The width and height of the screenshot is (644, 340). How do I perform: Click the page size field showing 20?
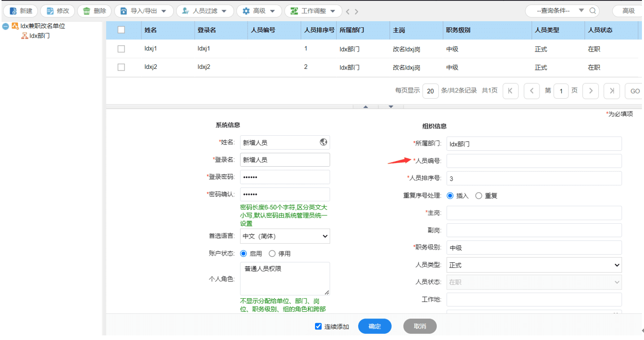pyautogui.click(x=430, y=91)
